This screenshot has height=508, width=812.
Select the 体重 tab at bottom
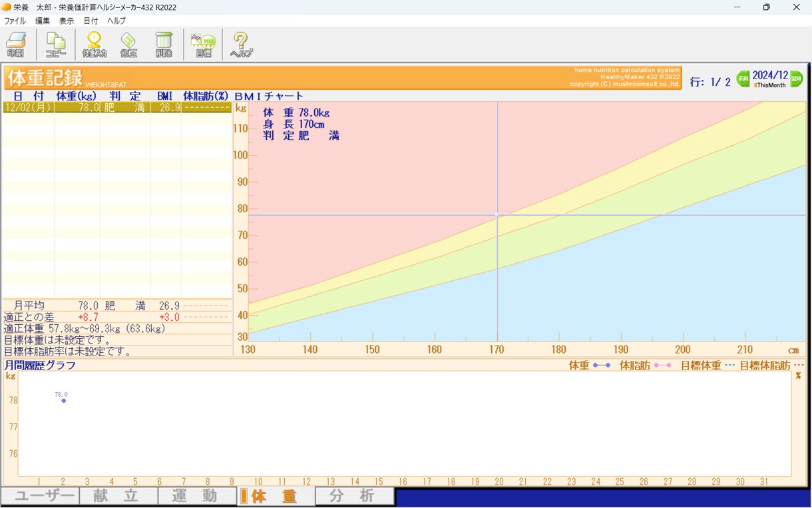[276, 496]
